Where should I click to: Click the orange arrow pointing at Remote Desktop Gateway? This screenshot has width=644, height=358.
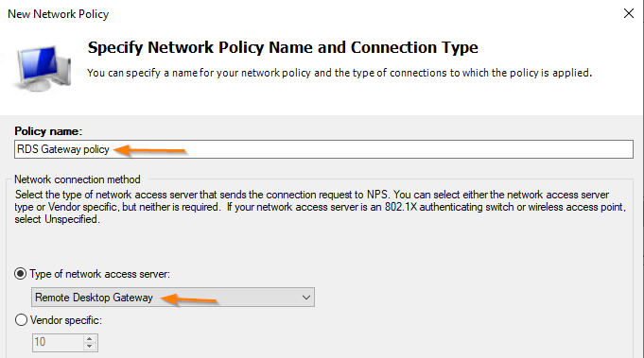(188, 298)
